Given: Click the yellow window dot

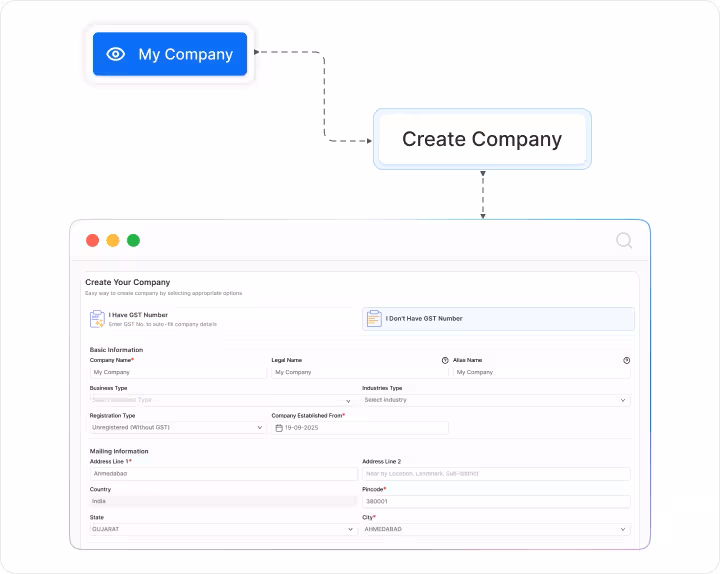Looking at the screenshot, I should point(113,240).
